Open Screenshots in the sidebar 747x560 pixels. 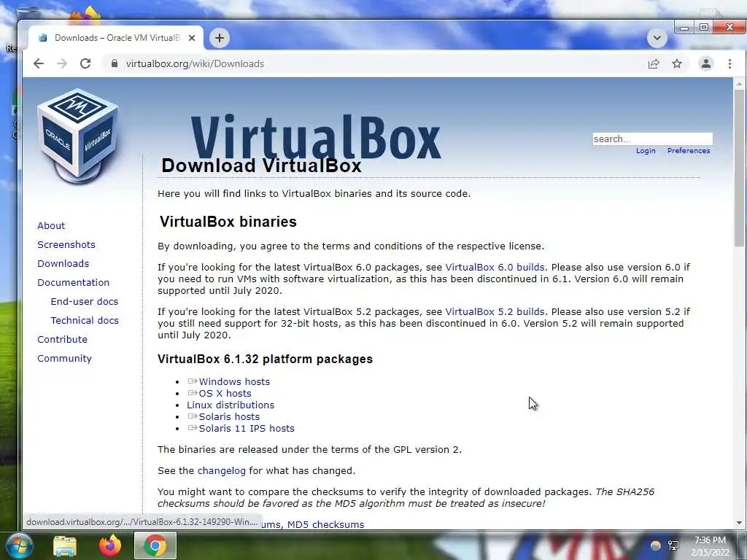pos(66,245)
